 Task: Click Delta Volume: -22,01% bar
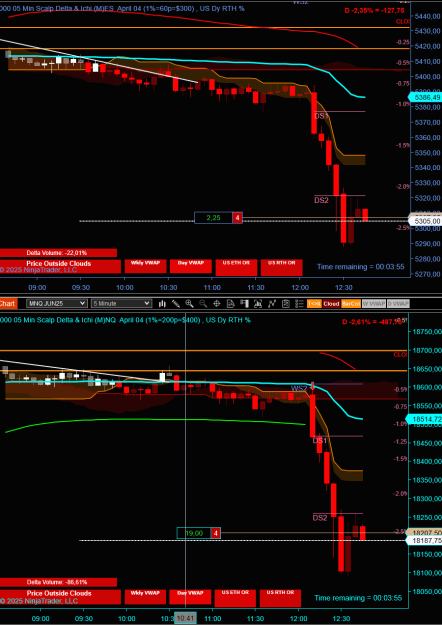click(x=58, y=253)
